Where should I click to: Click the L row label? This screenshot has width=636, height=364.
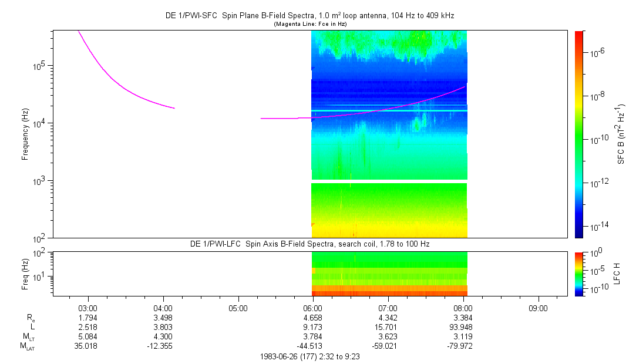click(x=32, y=327)
